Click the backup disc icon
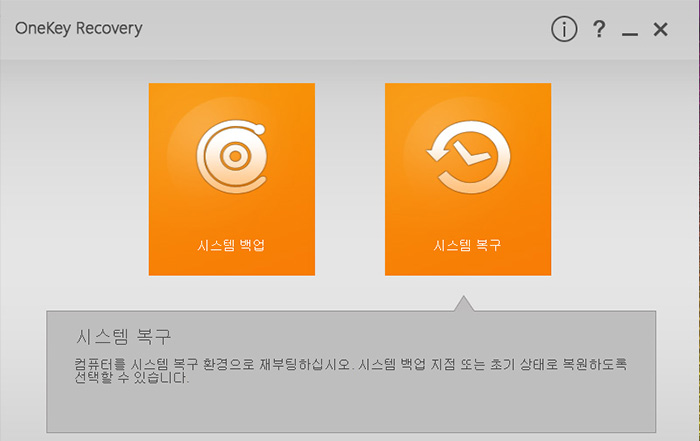The width and height of the screenshot is (700, 441). click(232, 156)
